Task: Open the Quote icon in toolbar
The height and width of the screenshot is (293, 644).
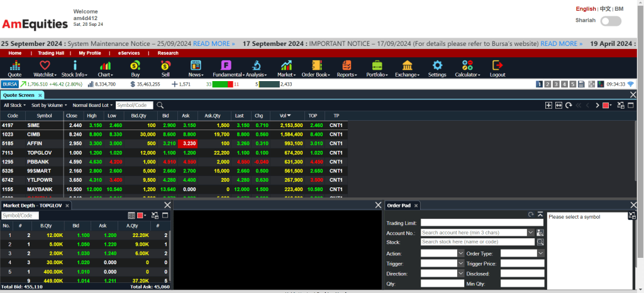Action: pos(14,68)
